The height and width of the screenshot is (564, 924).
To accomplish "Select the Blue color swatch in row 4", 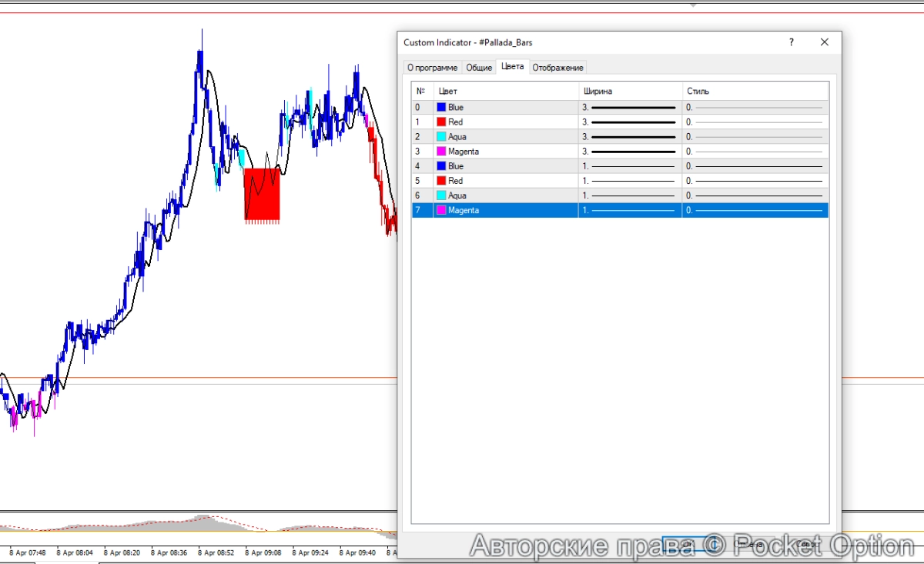I will click(x=442, y=166).
